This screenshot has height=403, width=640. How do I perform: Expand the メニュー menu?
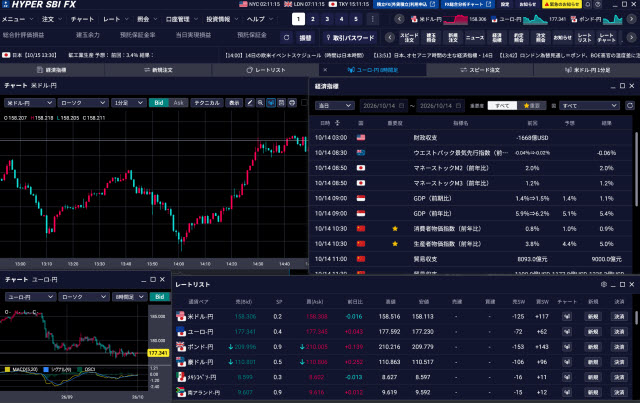pos(18,19)
